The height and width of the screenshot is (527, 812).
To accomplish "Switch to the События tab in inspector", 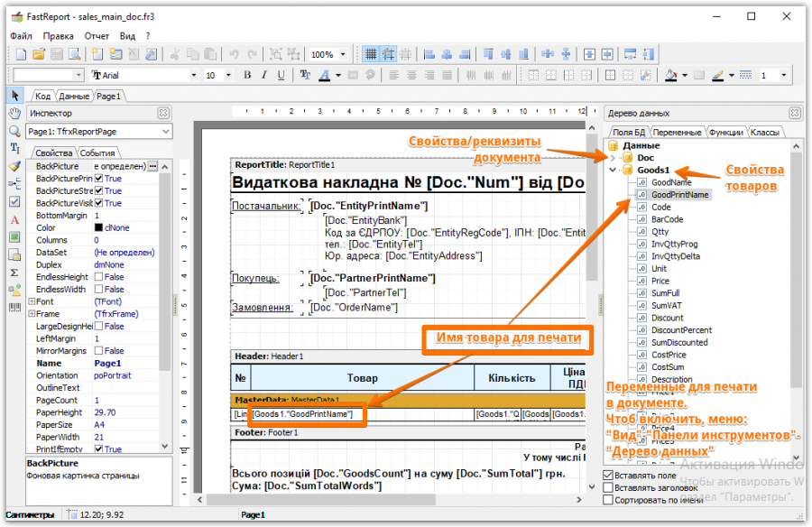I will click(x=97, y=153).
